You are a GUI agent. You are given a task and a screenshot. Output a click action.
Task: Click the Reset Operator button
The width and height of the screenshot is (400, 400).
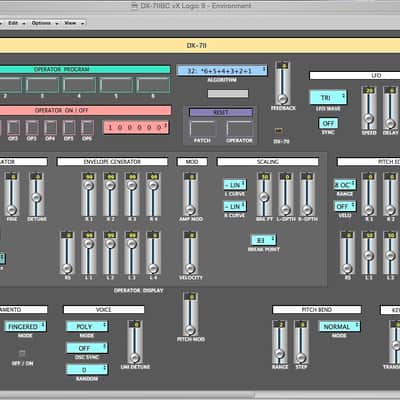click(239, 128)
